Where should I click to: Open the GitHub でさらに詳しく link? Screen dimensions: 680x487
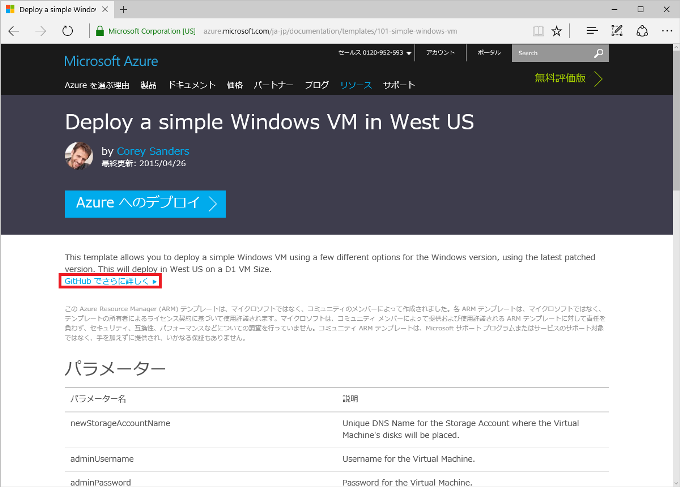point(110,281)
